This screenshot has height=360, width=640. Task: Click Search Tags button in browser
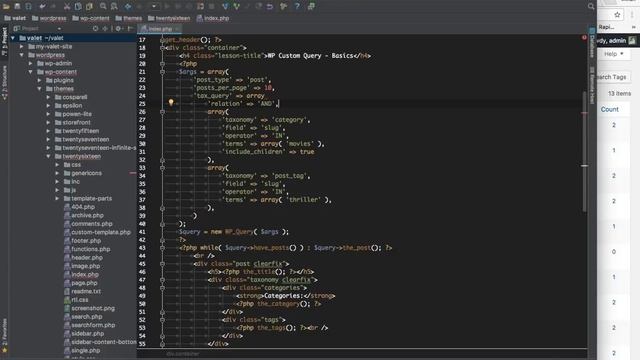pyautogui.click(x=613, y=77)
